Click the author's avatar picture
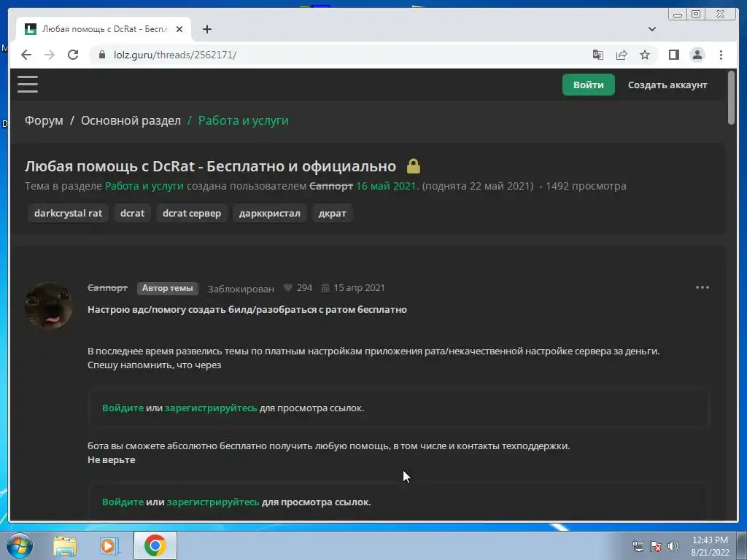747x560 pixels. point(49,306)
